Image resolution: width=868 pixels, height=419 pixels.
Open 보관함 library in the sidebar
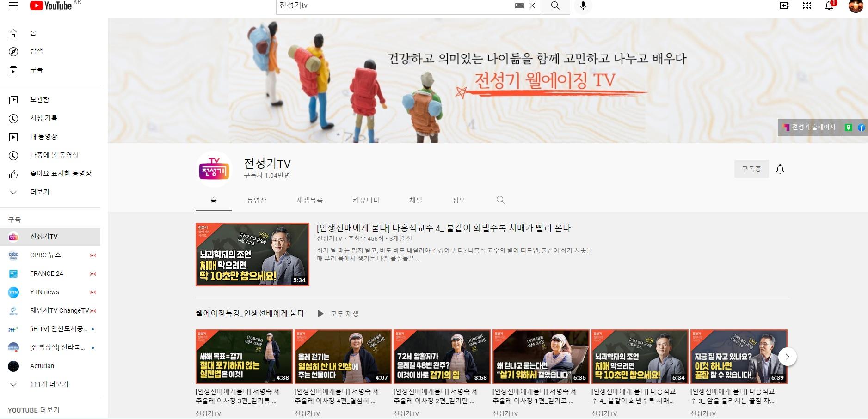tap(50, 100)
